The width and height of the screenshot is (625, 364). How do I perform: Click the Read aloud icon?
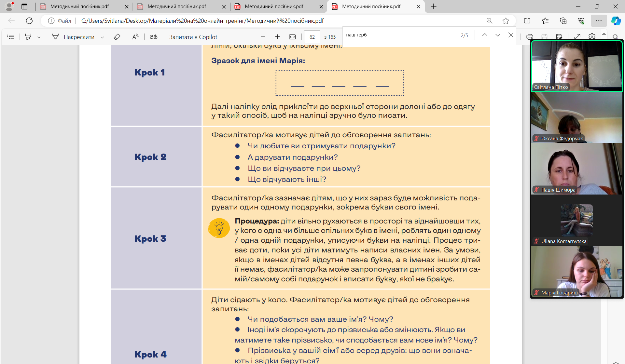[135, 37]
